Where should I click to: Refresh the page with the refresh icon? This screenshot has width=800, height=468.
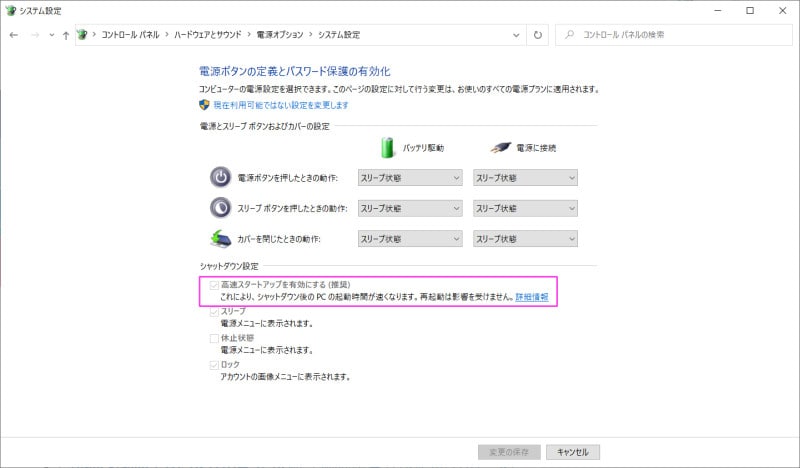tap(538, 35)
